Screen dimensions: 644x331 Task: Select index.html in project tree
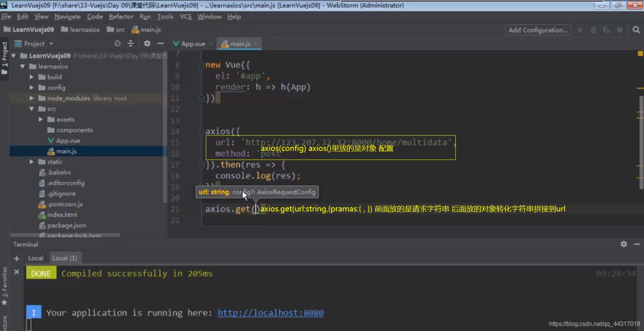(x=58, y=215)
